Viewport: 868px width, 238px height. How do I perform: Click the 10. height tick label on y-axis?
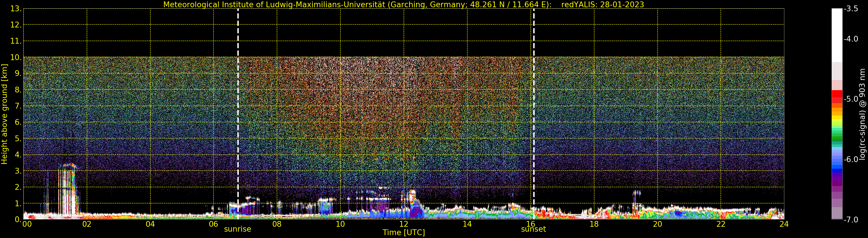tap(16, 58)
